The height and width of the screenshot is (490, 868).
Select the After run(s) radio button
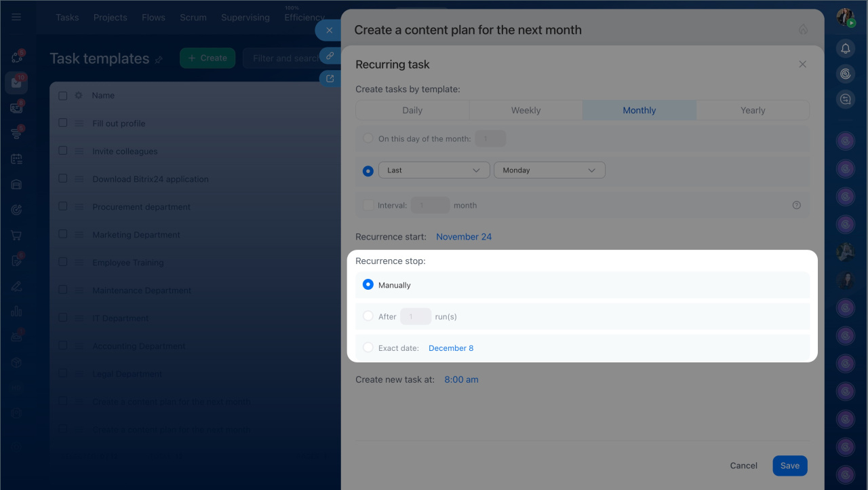click(368, 316)
